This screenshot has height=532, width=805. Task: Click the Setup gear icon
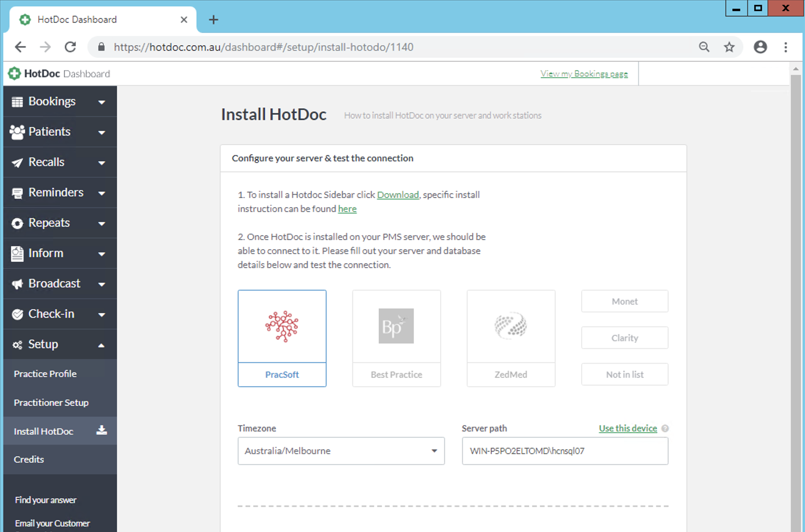click(16, 344)
